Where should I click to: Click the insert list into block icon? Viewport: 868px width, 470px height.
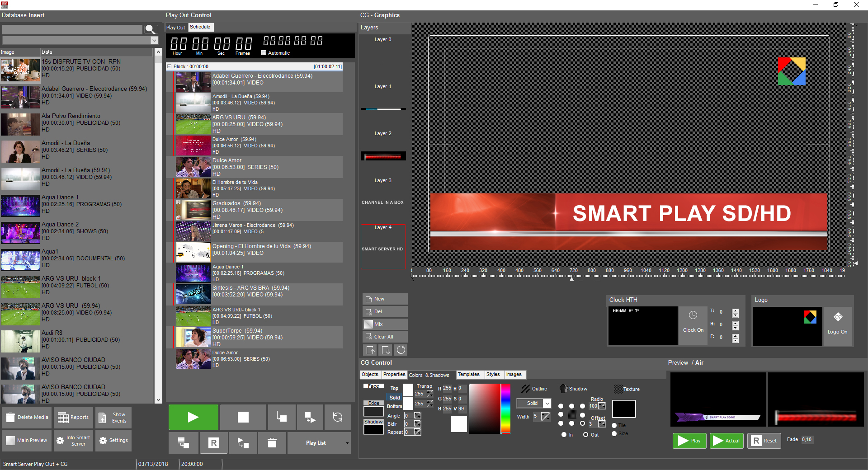[x=184, y=443]
